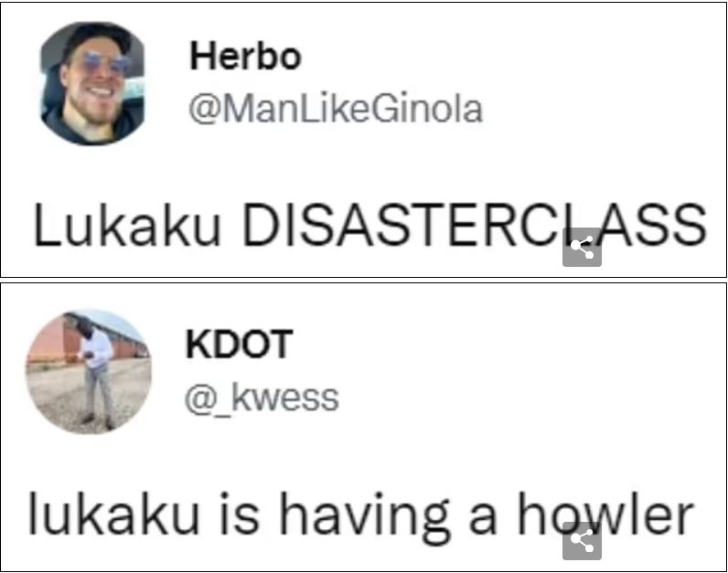Click the share icon on KDOT's tweet
Image resolution: width=728 pixels, height=573 pixels.
coord(582,540)
